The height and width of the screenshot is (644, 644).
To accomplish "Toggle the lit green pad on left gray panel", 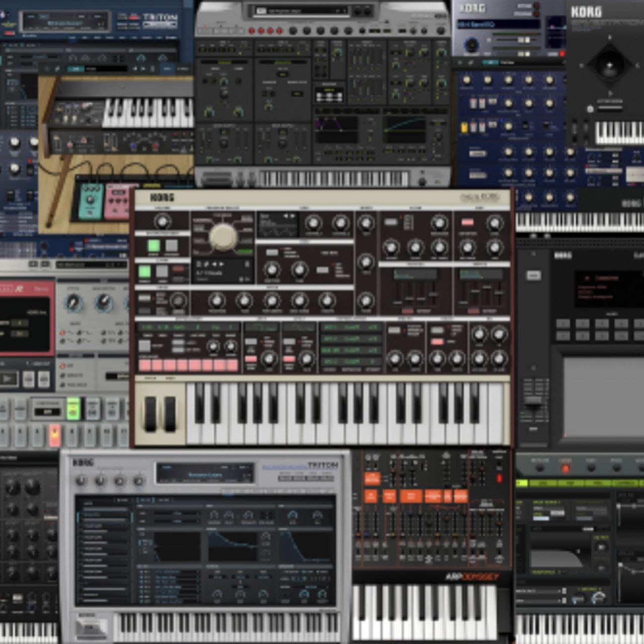I will coord(74,409).
